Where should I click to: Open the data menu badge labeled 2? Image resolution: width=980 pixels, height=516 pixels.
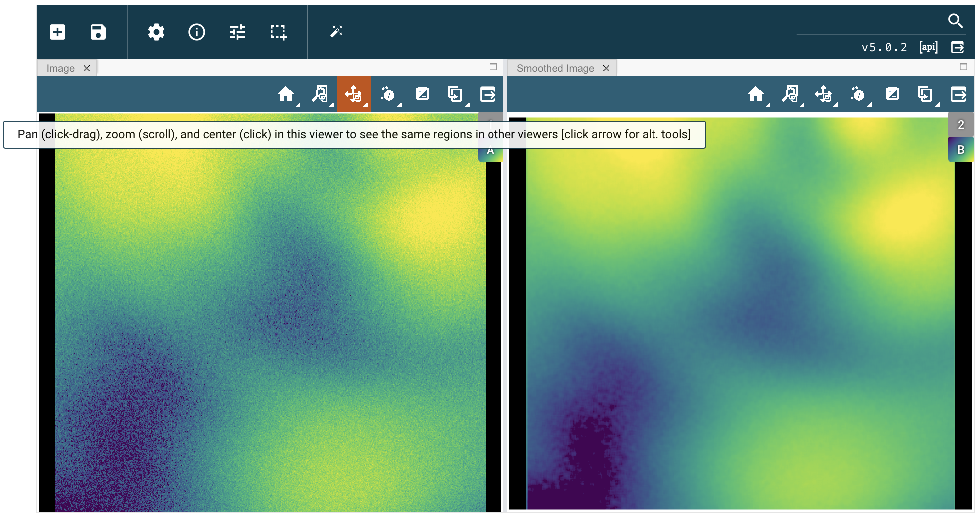tap(961, 125)
